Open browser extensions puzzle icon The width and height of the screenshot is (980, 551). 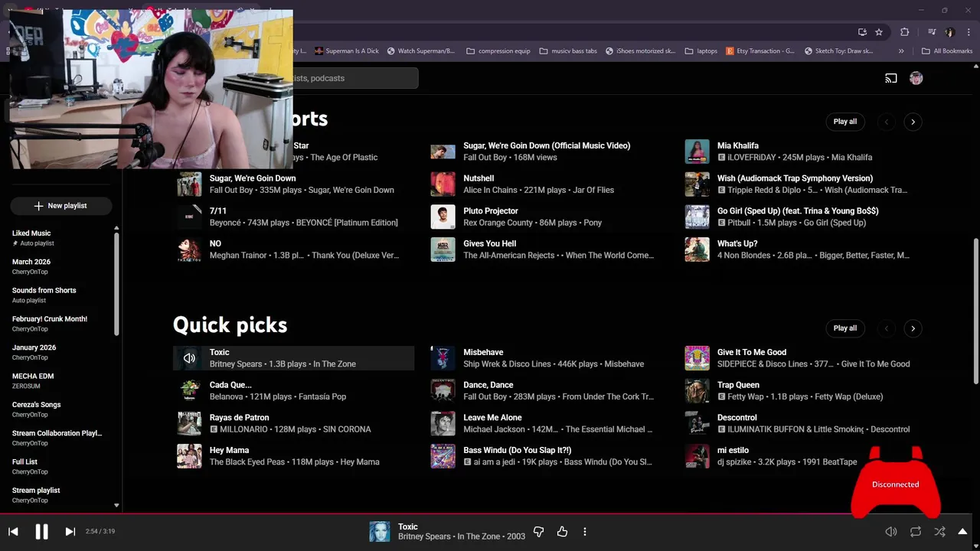point(905,32)
